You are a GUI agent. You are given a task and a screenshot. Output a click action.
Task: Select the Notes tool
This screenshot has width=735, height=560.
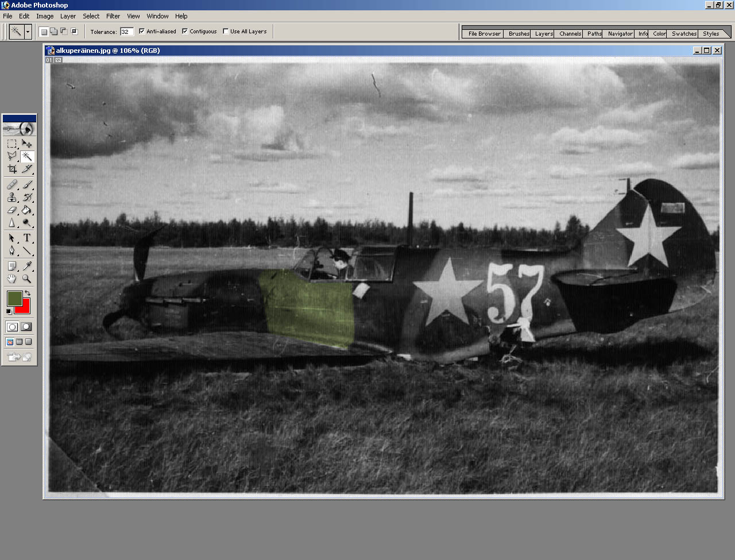(12, 266)
